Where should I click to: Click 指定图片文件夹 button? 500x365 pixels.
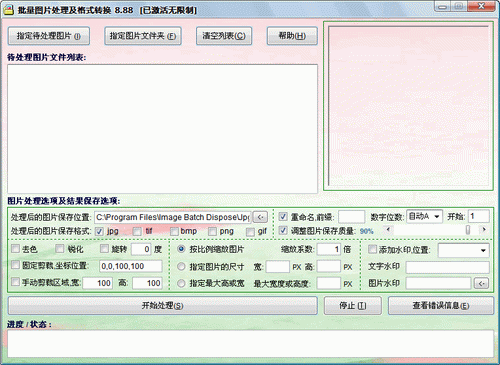143,36
